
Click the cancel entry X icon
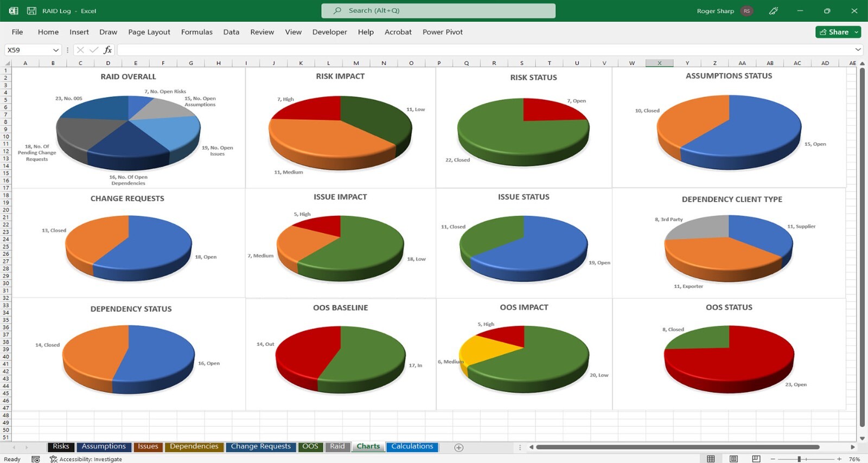coord(80,50)
